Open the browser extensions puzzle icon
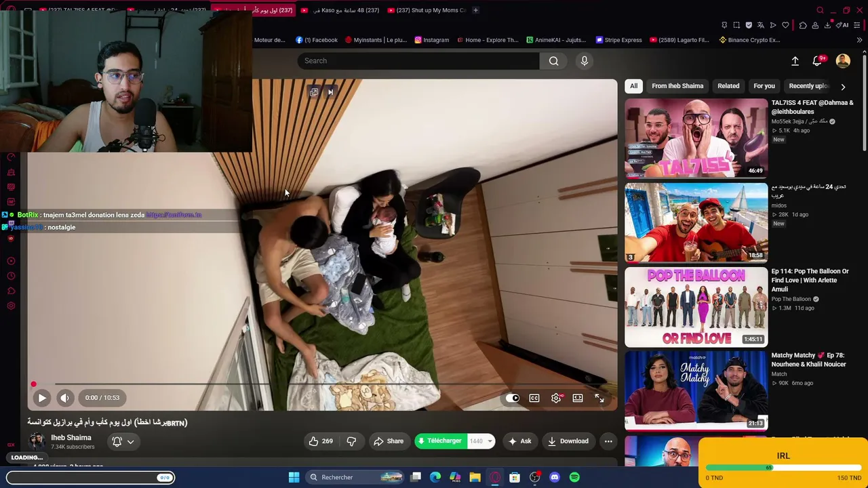Image resolution: width=868 pixels, height=488 pixels. [803, 25]
